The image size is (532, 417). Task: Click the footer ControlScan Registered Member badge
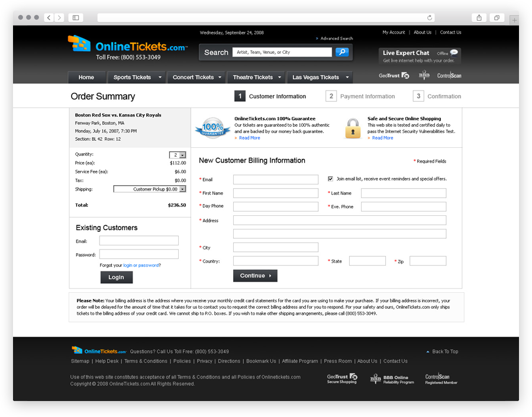pos(441,379)
